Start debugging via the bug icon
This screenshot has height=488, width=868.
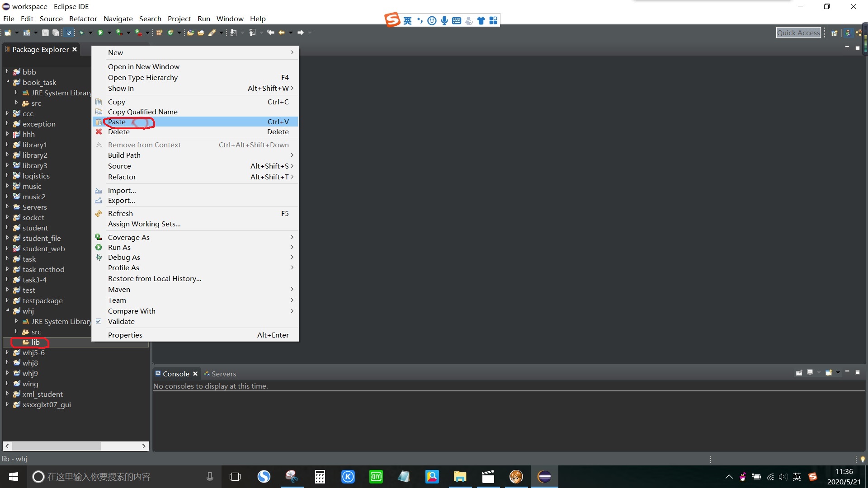coord(81,32)
